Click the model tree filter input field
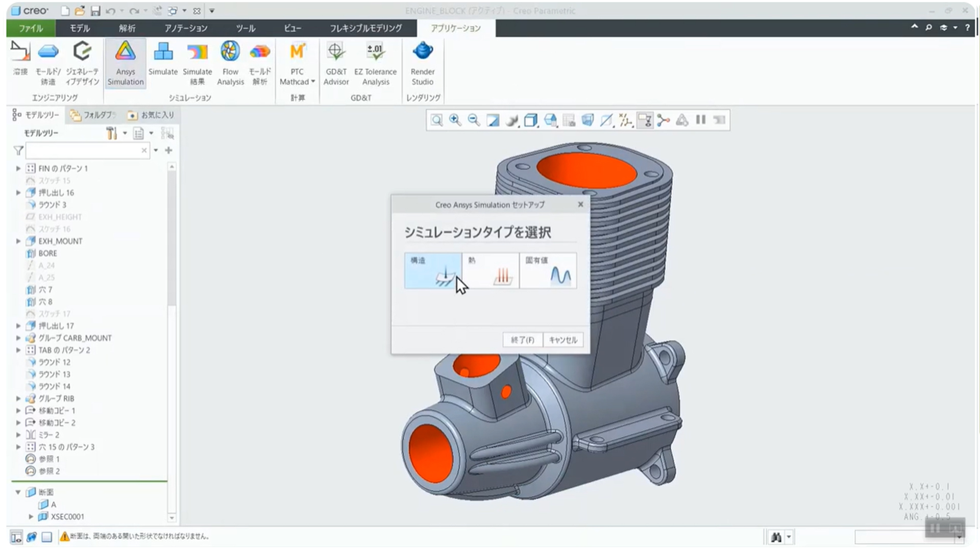Image resolution: width=980 pixels, height=551 pixels. 84,151
